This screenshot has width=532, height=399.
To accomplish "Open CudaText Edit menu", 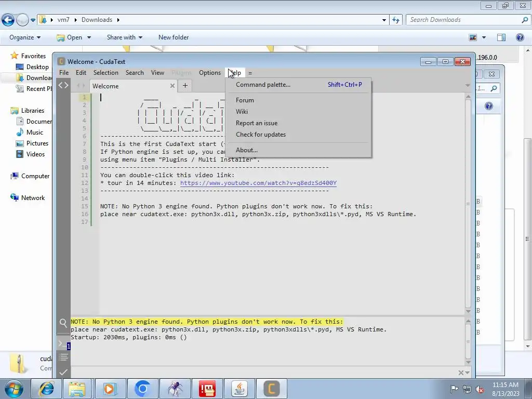I will pos(81,73).
